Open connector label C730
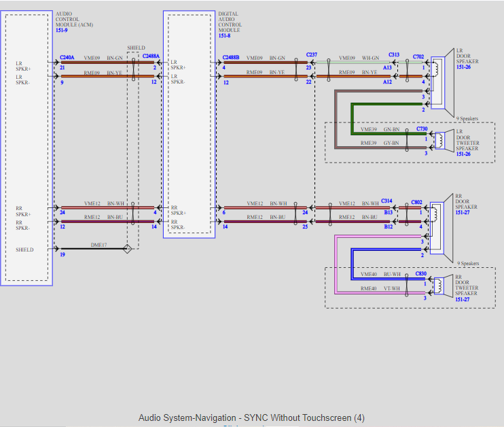 [x=422, y=129]
